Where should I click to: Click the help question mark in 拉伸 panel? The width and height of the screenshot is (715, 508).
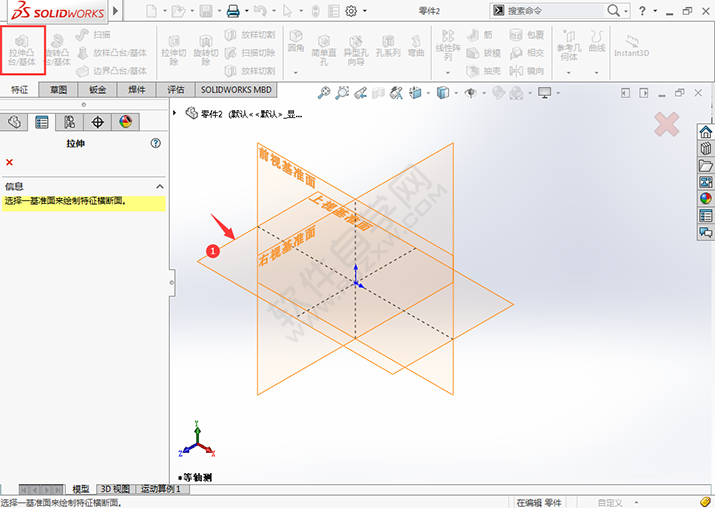[156, 143]
